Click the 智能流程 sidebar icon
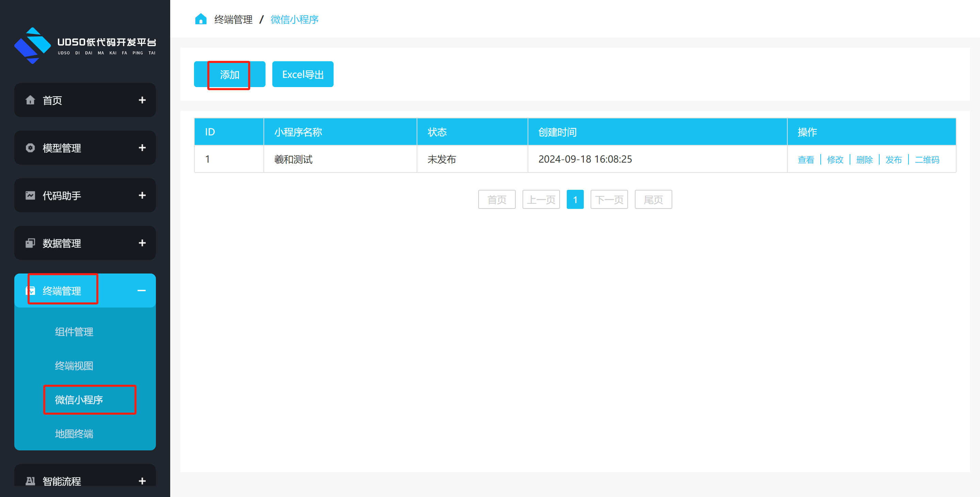The image size is (980, 497). pos(30,481)
